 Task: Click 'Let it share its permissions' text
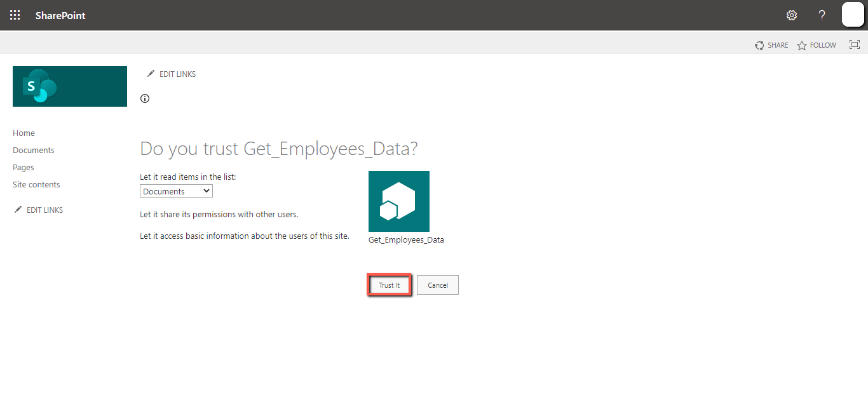(219, 215)
